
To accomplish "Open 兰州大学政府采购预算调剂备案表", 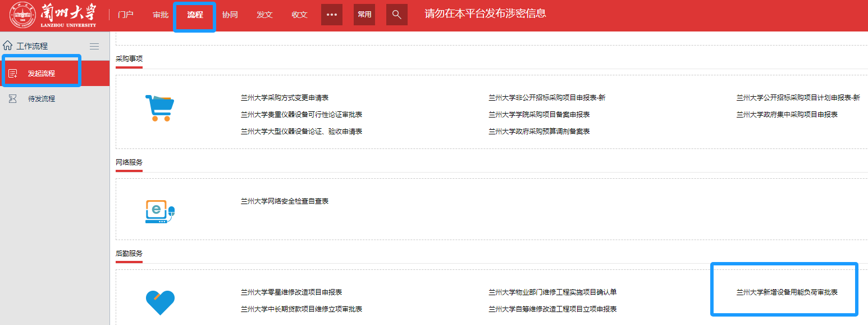I will point(539,132).
